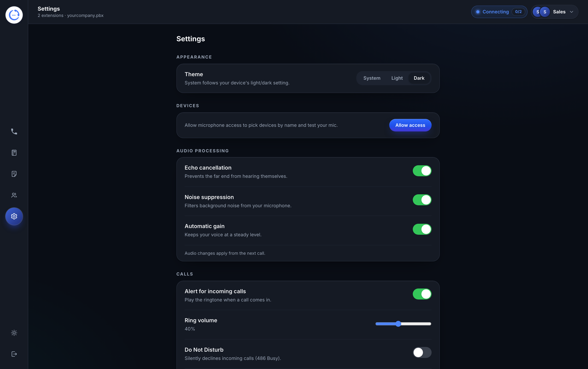Open the phone dialer from the sidebar
The height and width of the screenshot is (369, 588).
click(14, 131)
